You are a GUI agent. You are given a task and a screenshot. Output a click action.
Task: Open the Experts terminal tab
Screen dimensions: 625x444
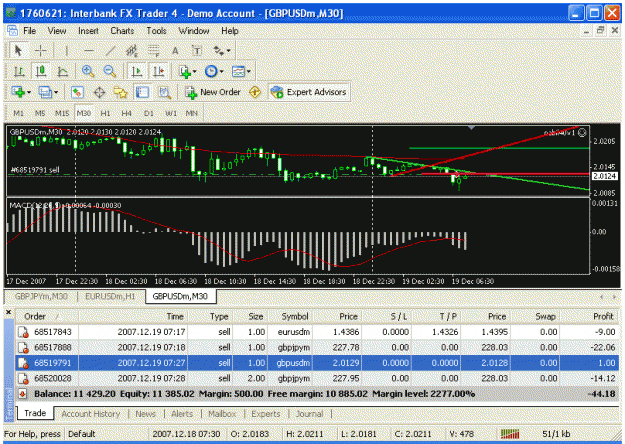pos(265,414)
